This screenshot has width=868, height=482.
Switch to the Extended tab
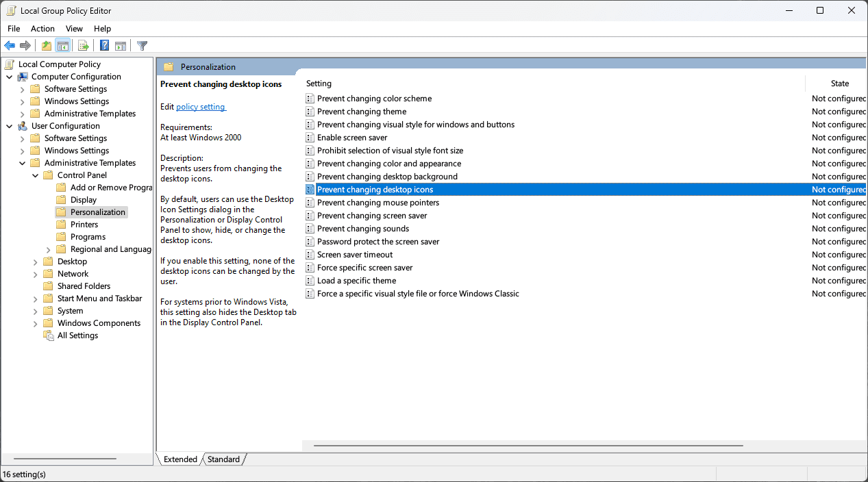pos(180,459)
